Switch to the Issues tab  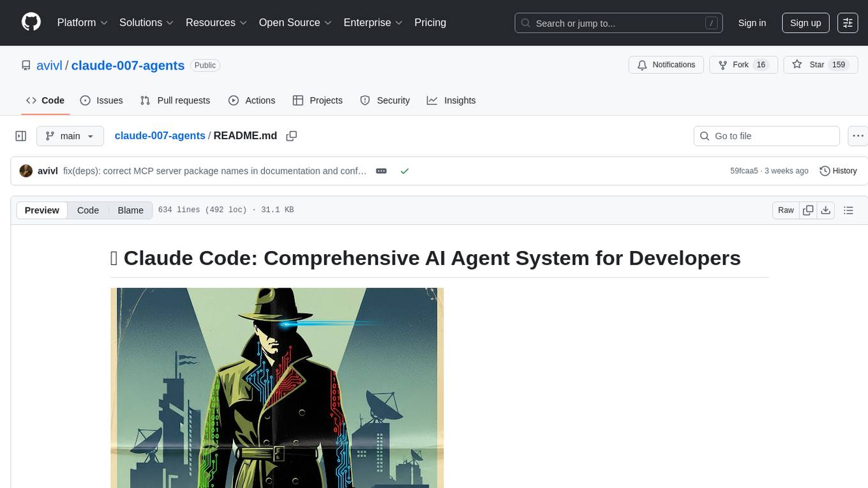point(101,100)
